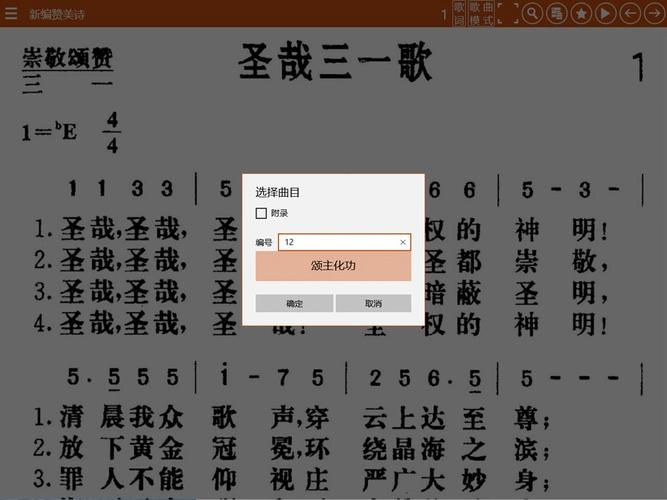Go to previous hymn arrow
Screen dimensions: 667x500
[x=630, y=13]
